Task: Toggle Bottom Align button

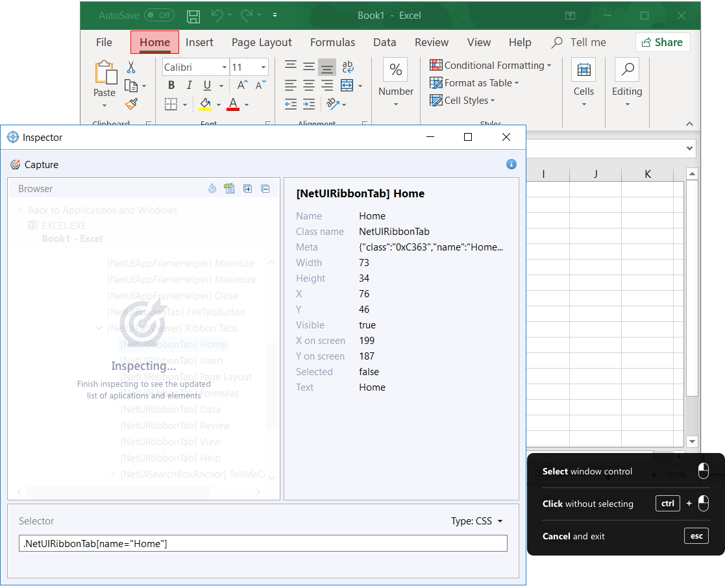Action: coord(327,67)
